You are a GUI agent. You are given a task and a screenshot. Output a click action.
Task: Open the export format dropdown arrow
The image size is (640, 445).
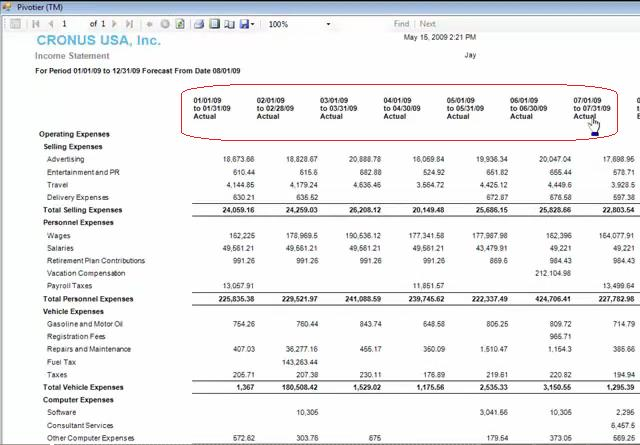pos(252,24)
